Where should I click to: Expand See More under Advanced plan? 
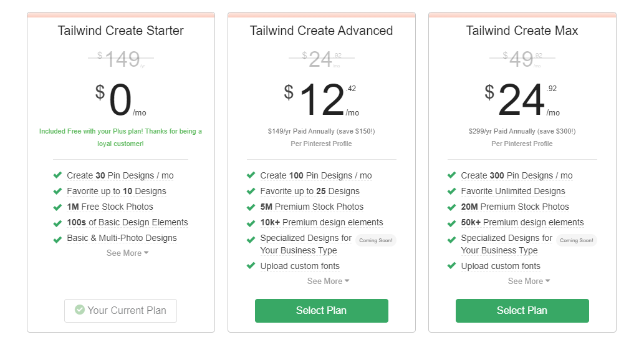click(328, 281)
